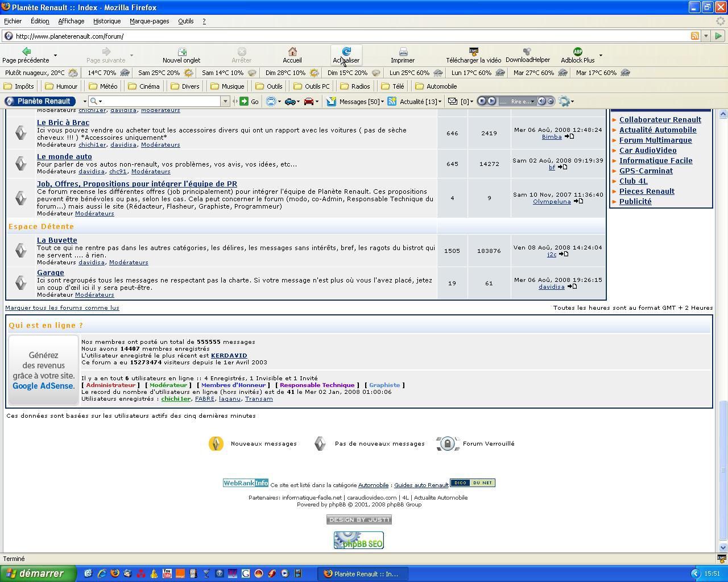728x582 pixels.
Task: Open the Outils PC bookmarks folder
Action: (311, 86)
